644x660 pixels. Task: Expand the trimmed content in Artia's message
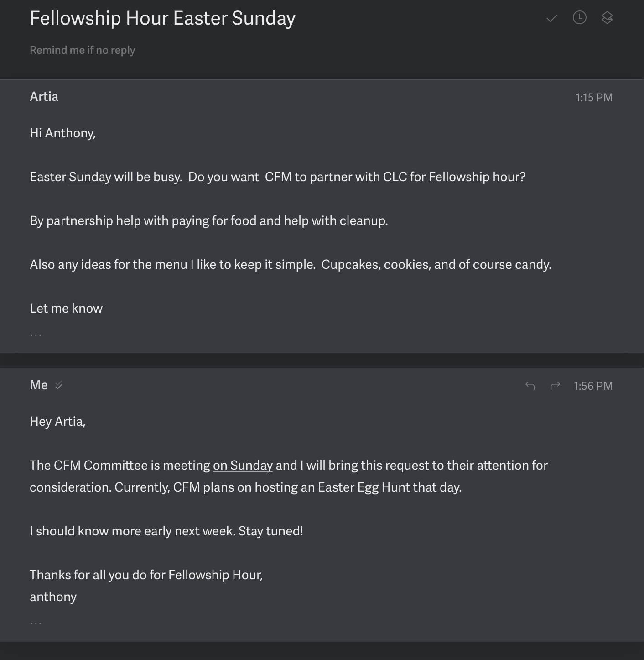(x=36, y=335)
